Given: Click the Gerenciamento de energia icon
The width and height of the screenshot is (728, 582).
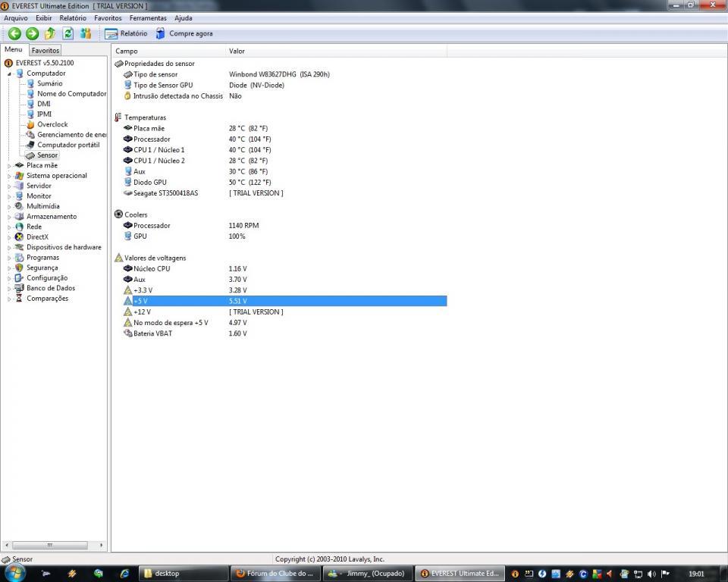Looking at the screenshot, I should click(x=30, y=135).
